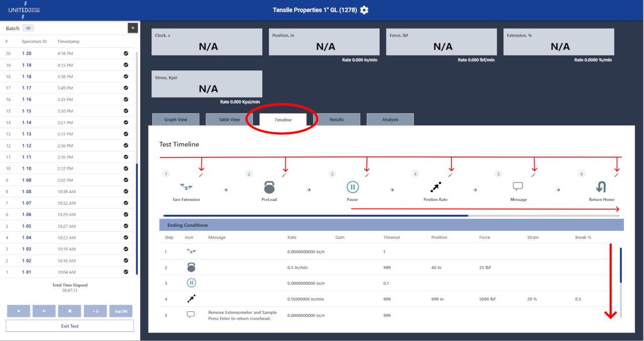Image resolution: width=644 pixels, height=341 pixels.
Task: Edit step 3 Pause with pencil icon
Action: 367,175
